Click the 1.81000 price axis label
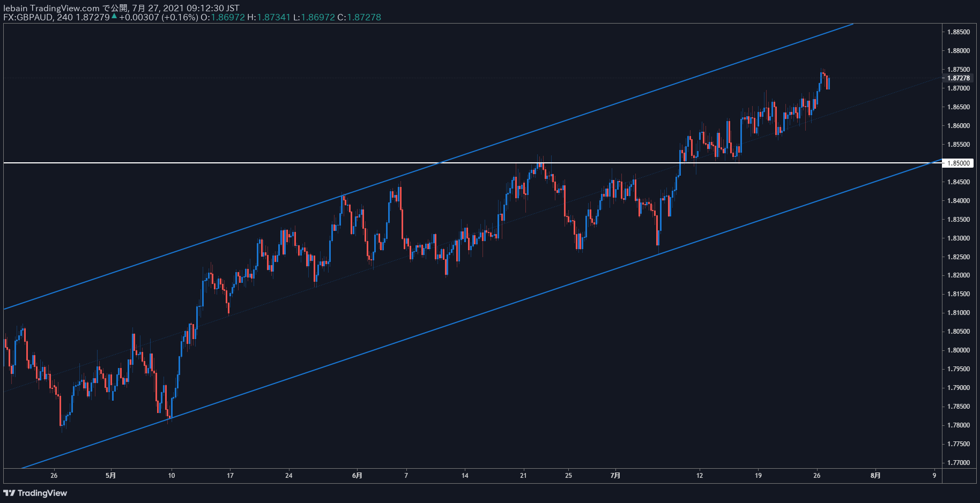Screen dimensions: 980x503 click(x=958, y=313)
